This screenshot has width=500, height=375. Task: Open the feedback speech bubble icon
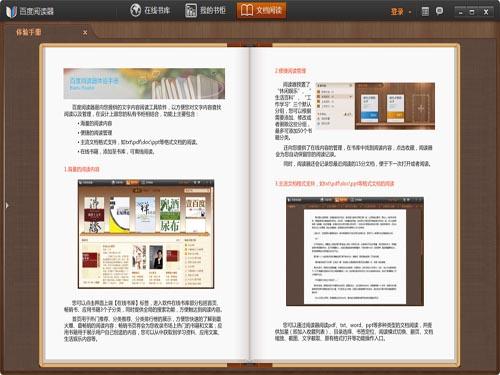click(439, 11)
